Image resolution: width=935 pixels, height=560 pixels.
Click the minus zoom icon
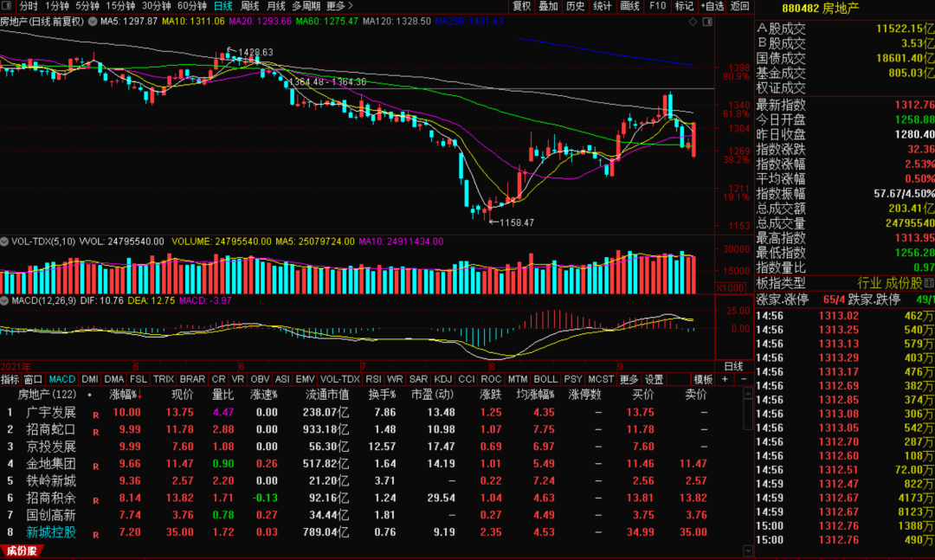(x=744, y=379)
